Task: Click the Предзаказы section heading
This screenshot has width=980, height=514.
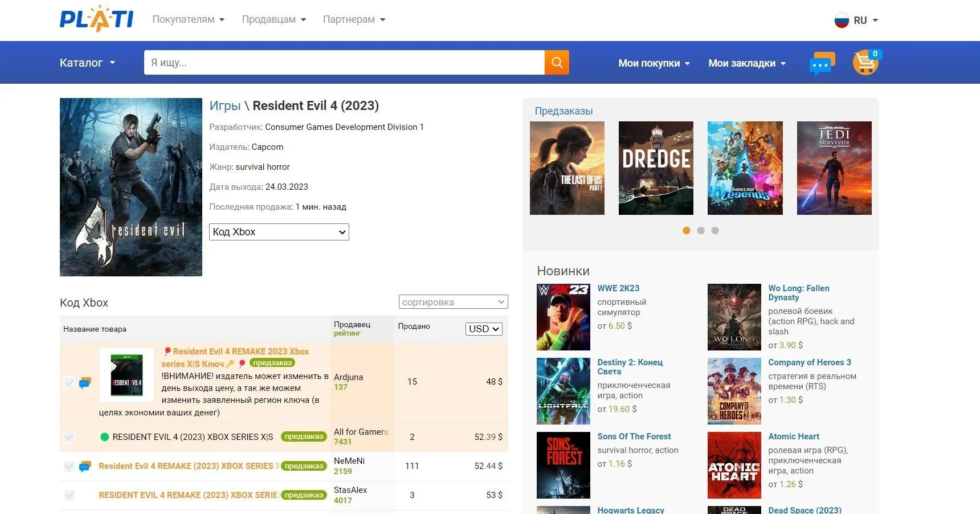Action: [563, 111]
